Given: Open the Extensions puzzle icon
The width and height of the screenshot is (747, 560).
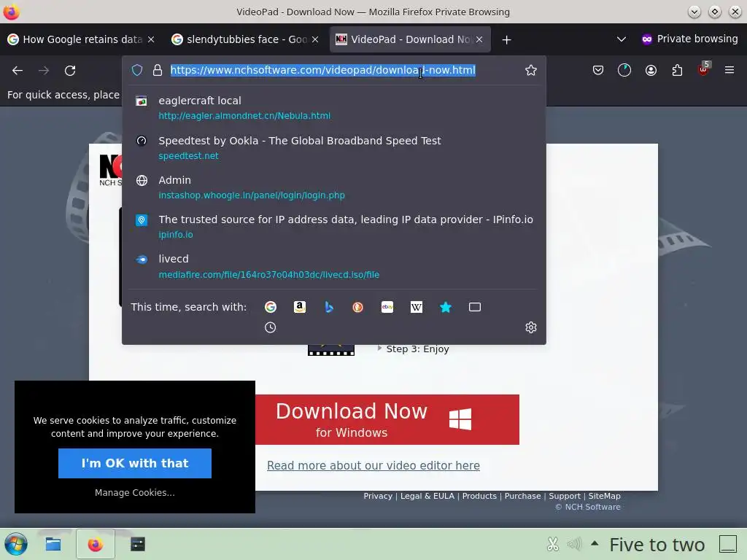Looking at the screenshot, I should pyautogui.click(x=677, y=71).
